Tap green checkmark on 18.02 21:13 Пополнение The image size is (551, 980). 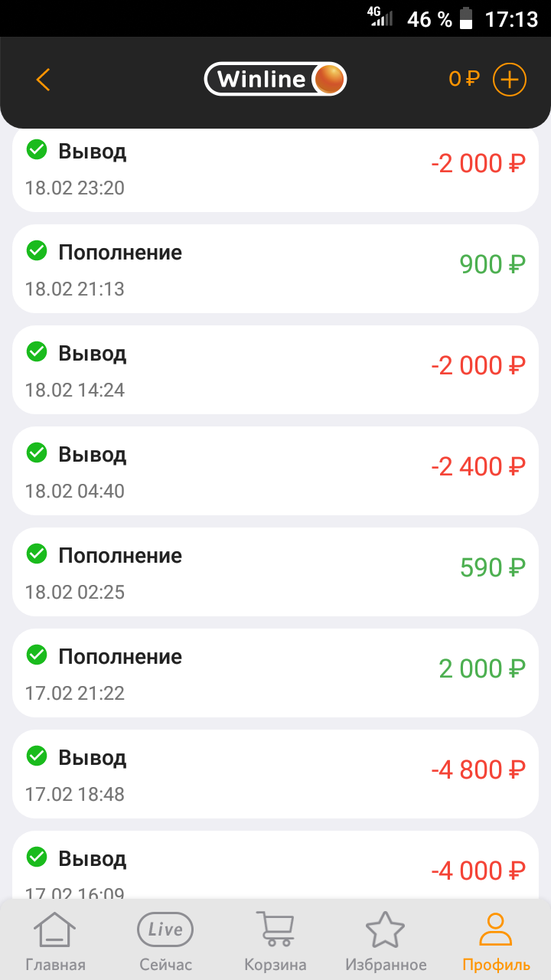tap(37, 251)
